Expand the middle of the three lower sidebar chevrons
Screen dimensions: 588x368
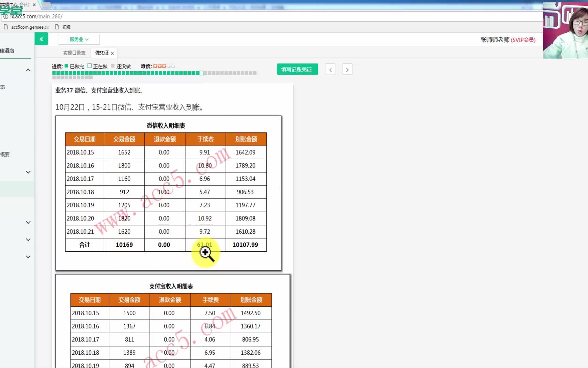pyautogui.click(x=28, y=240)
